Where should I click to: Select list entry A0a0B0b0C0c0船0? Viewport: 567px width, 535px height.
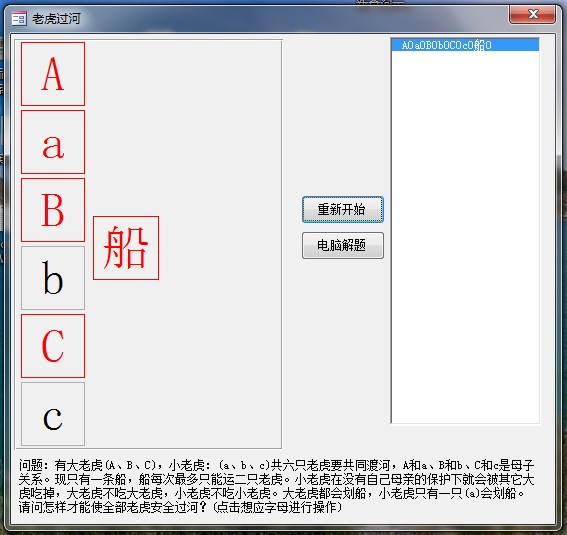[x=465, y=45]
